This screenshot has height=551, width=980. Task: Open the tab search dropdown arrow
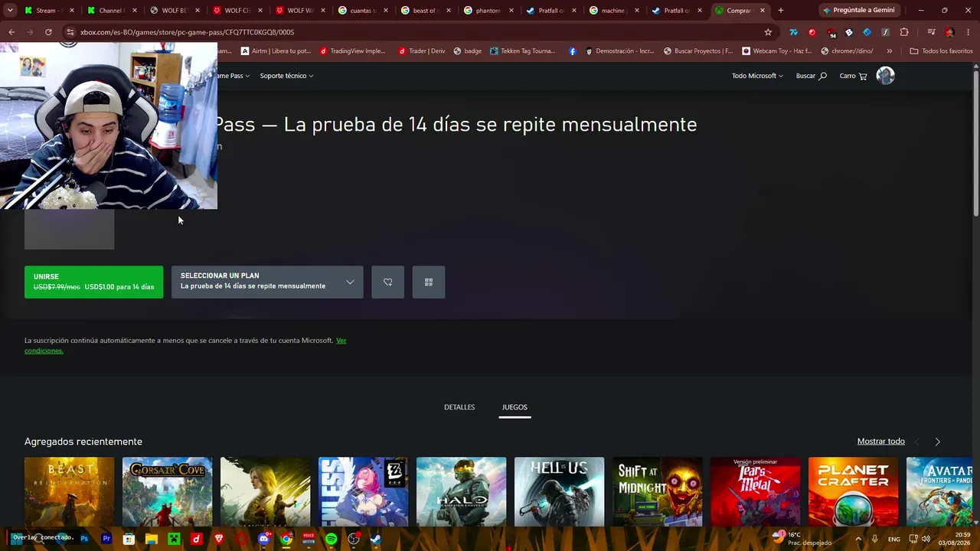(10, 10)
